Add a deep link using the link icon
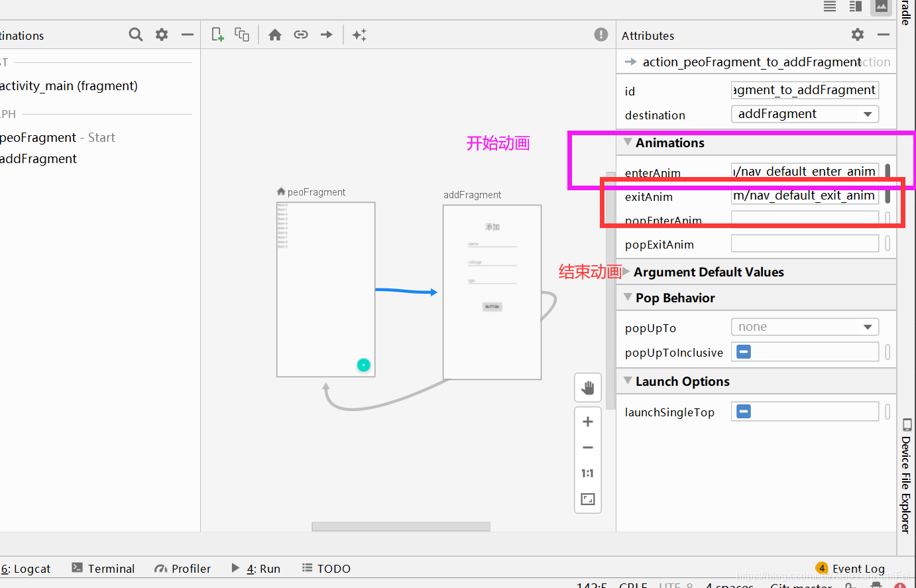 (301, 34)
